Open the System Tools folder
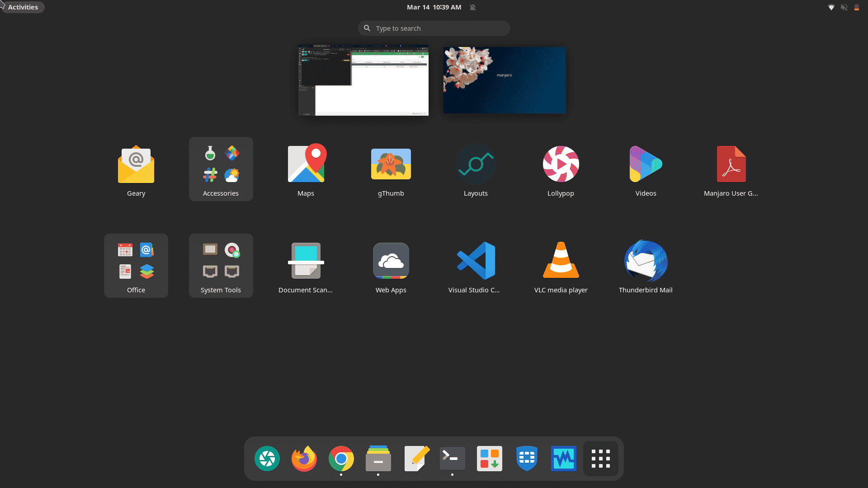Viewport: 868px width, 488px height. [221, 266]
